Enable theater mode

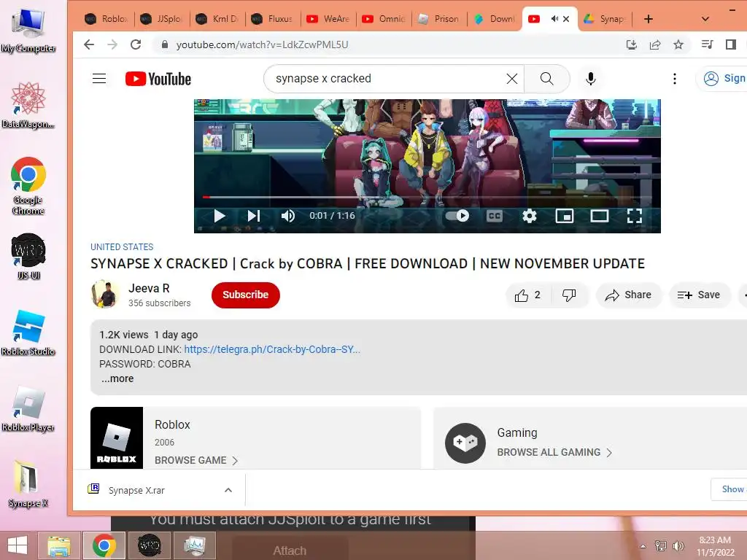pyautogui.click(x=600, y=216)
